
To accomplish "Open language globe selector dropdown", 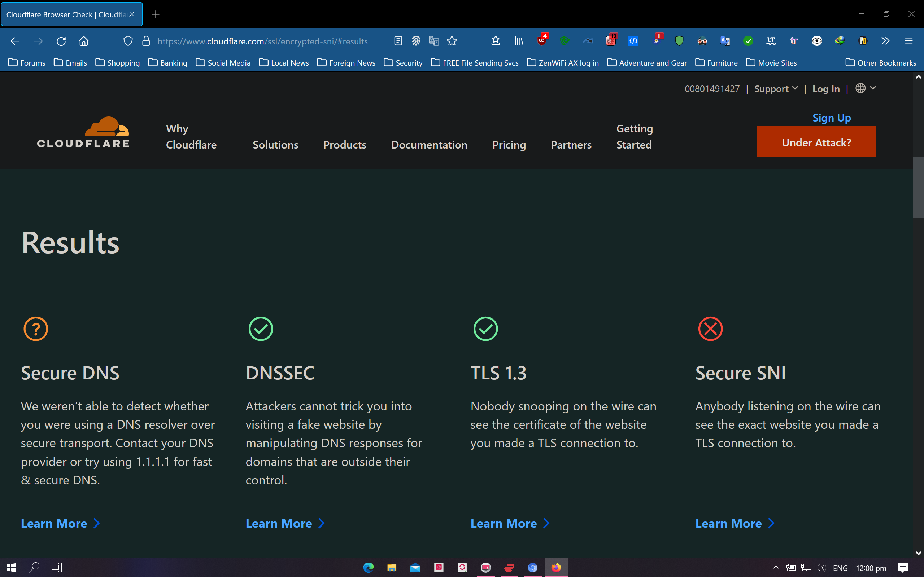I will coord(865,88).
